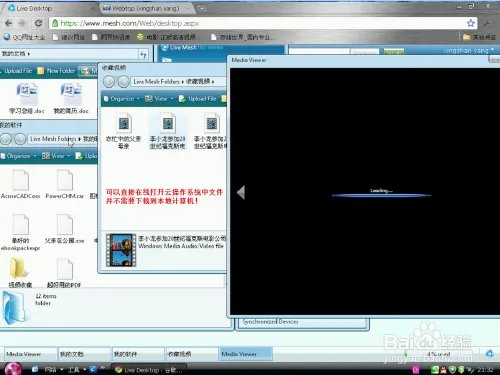500x375 pixels.
Task: Click the filmstrip video preview thumbnail
Action: tap(121, 250)
